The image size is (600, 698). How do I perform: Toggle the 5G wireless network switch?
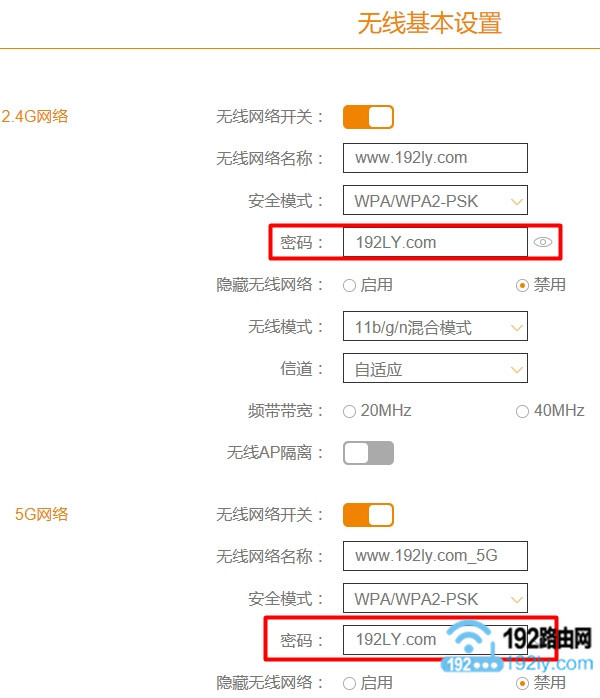tap(368, 515)
